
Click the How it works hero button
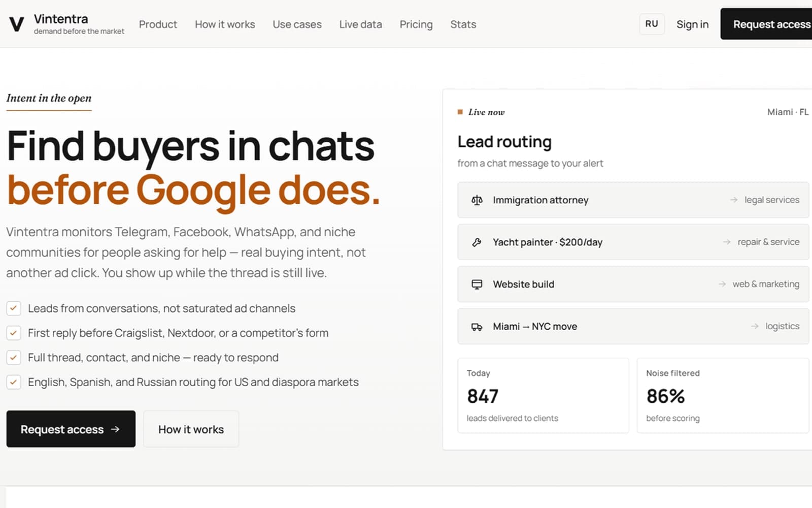[191, 429]
